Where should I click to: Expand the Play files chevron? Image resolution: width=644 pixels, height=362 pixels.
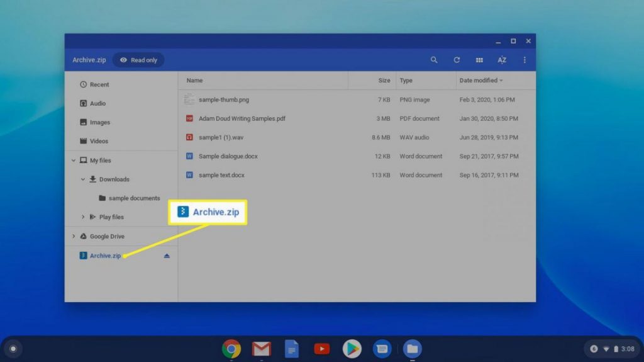click(x=83, y=217)
